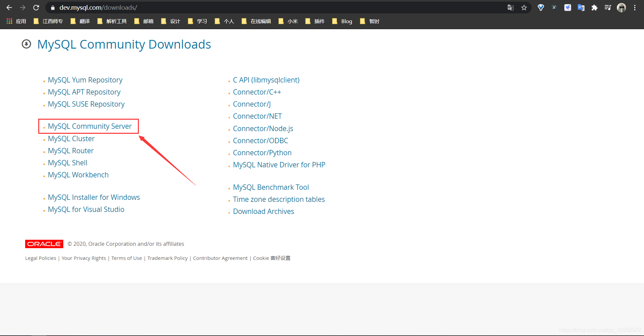
Task: Open the media controls music-list icon
Action: [608, 7]
